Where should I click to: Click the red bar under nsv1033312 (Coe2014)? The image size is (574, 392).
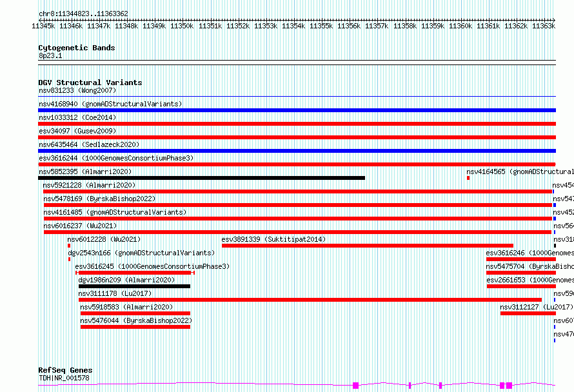click(x=297, y=124)
